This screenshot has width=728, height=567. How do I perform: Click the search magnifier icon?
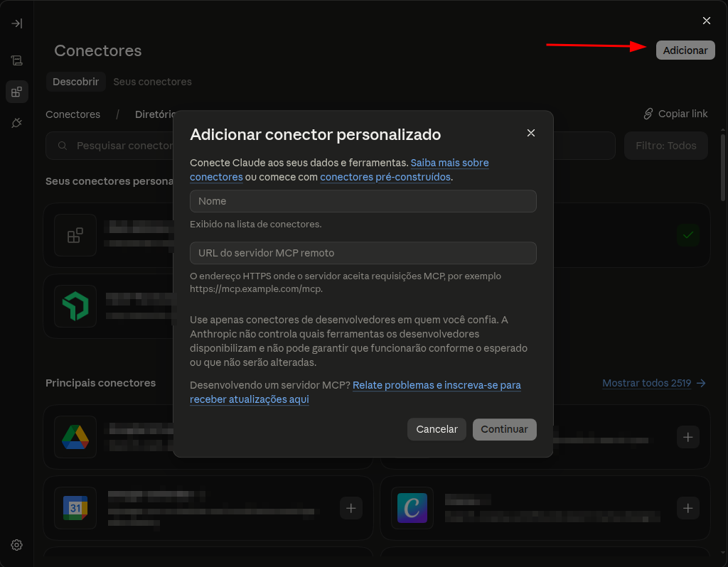63,146
